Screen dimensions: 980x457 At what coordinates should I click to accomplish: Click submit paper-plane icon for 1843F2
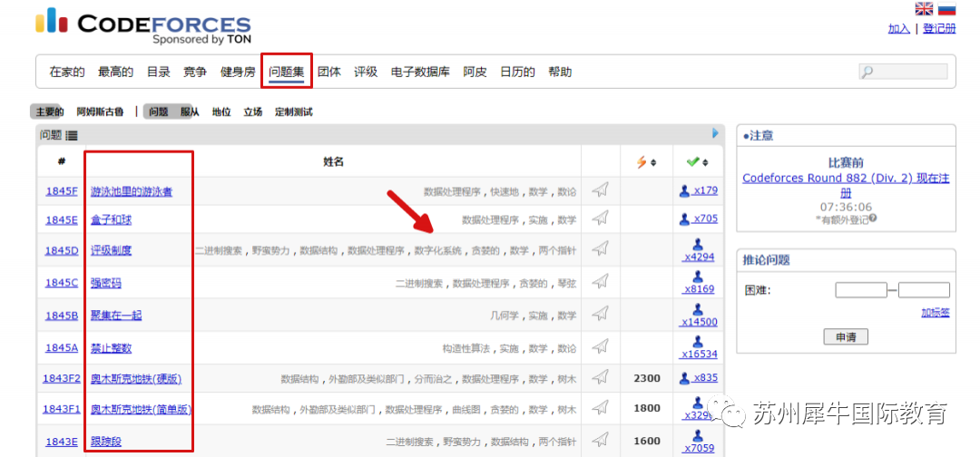pos(600,377)
